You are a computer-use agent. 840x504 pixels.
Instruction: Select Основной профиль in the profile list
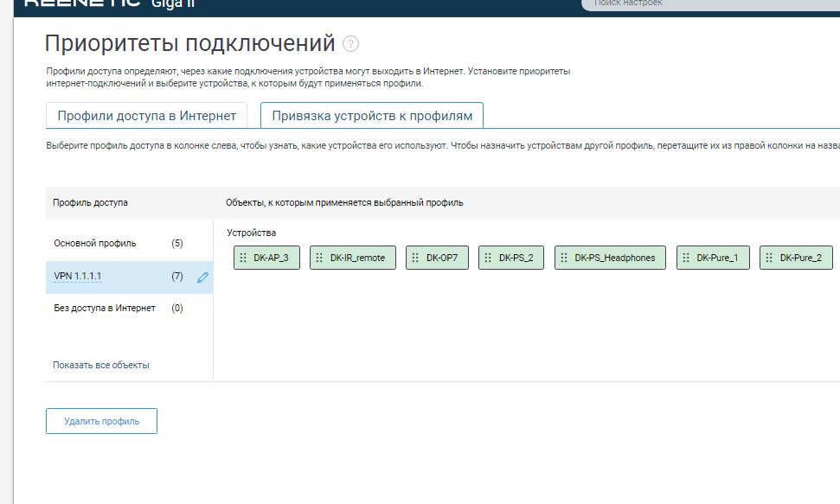95,244
